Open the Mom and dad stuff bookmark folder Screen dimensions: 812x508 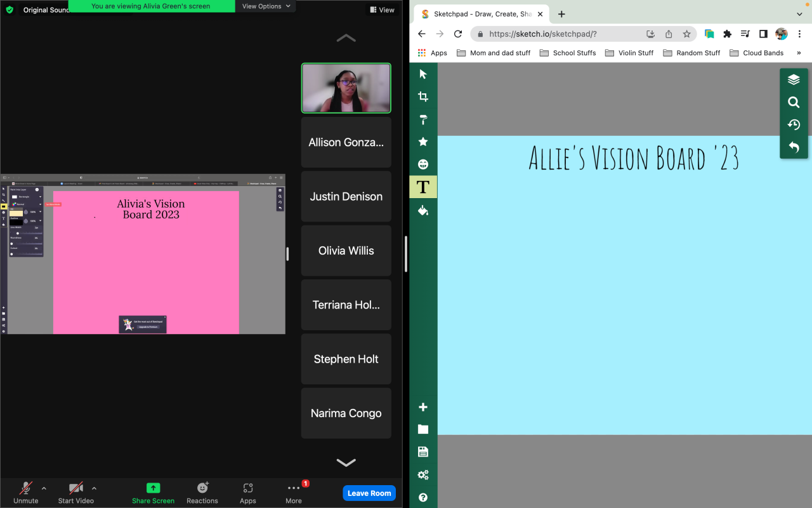click(x=494, y=53)
